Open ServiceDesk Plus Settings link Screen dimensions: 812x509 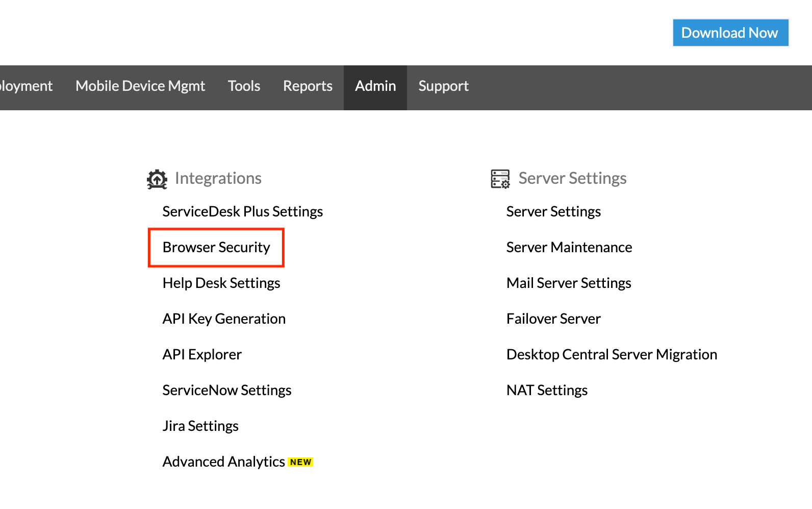pos(242,212)
